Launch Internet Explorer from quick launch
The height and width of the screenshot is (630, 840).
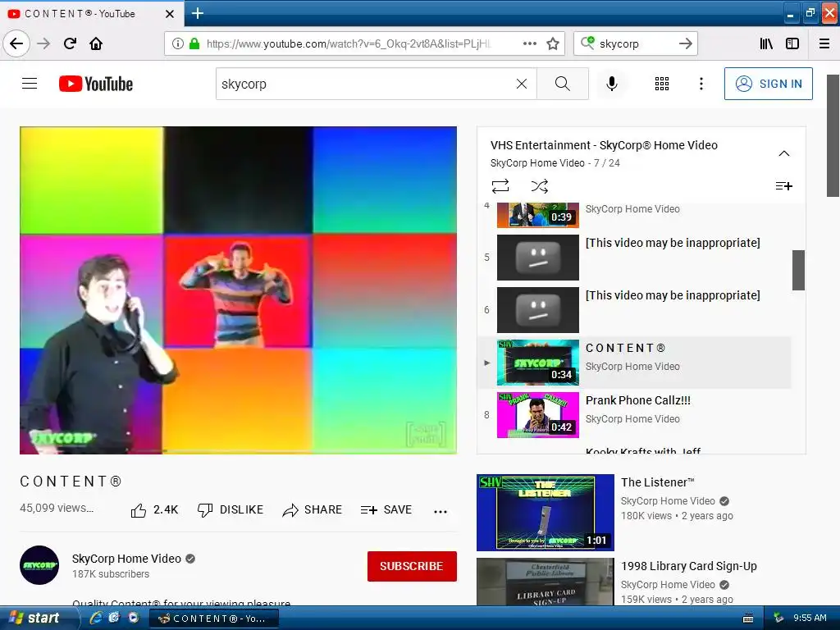point(96,619)
